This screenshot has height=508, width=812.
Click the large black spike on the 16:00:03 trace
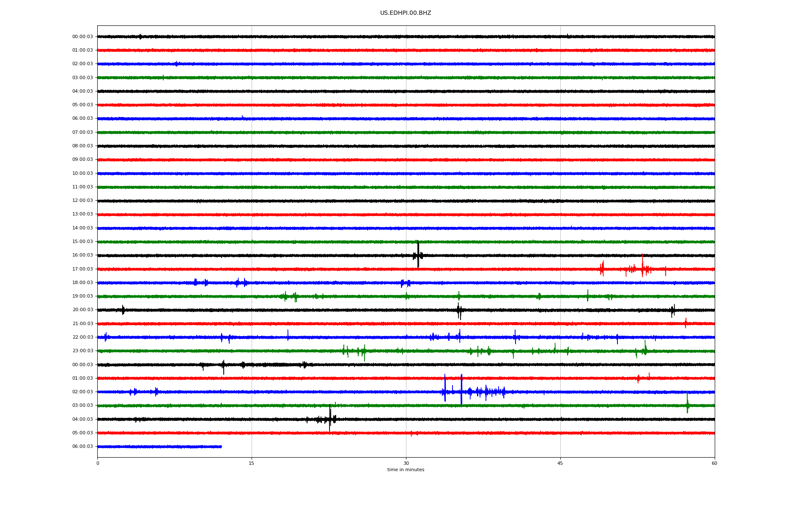click(418, 254)
